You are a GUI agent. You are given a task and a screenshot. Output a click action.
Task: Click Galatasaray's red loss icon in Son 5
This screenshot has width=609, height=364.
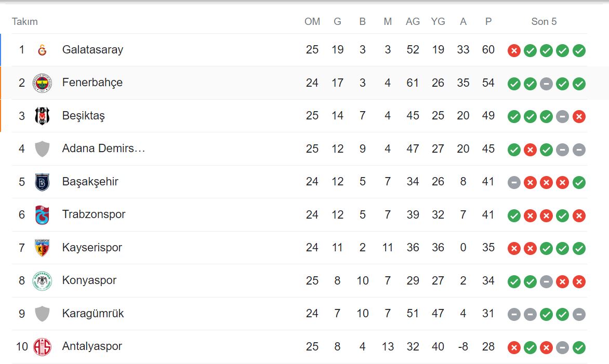[514, 50]
